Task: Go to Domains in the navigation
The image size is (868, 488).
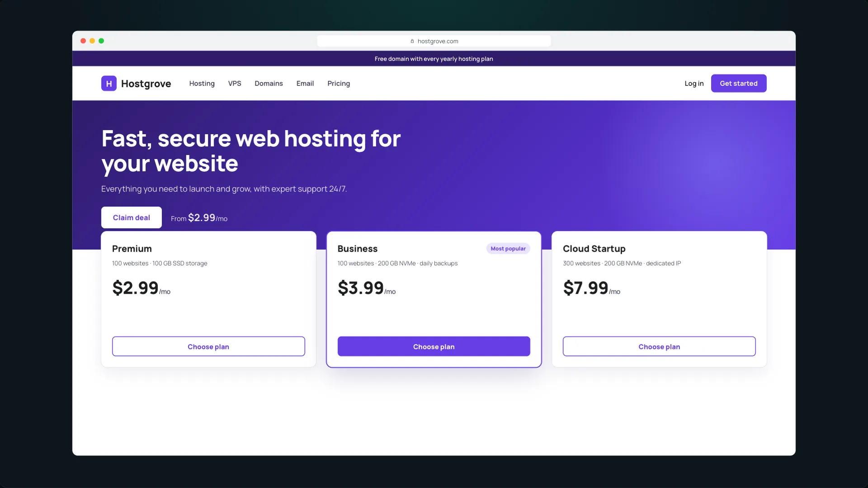Action: 269,84
